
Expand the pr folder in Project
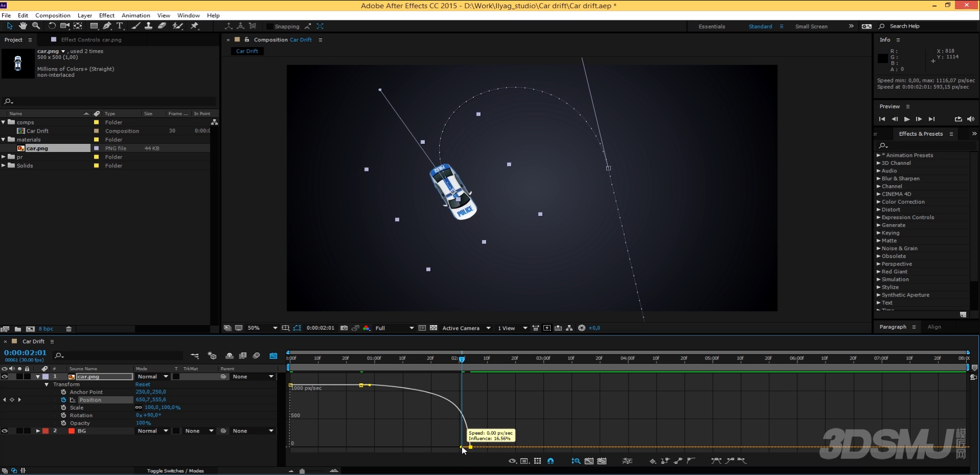(x=4, y=157)
